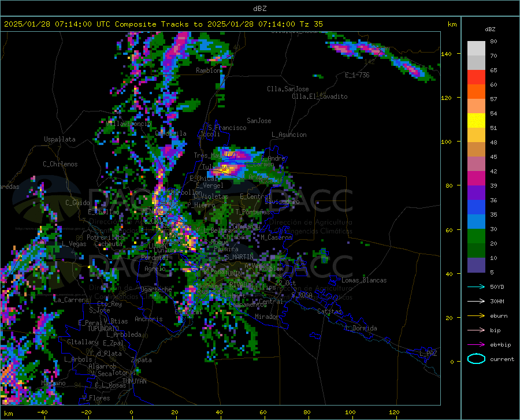Click the 'Zapata' map label
Image resolution: width=520 pixels, height=420 pixels.
142,360
